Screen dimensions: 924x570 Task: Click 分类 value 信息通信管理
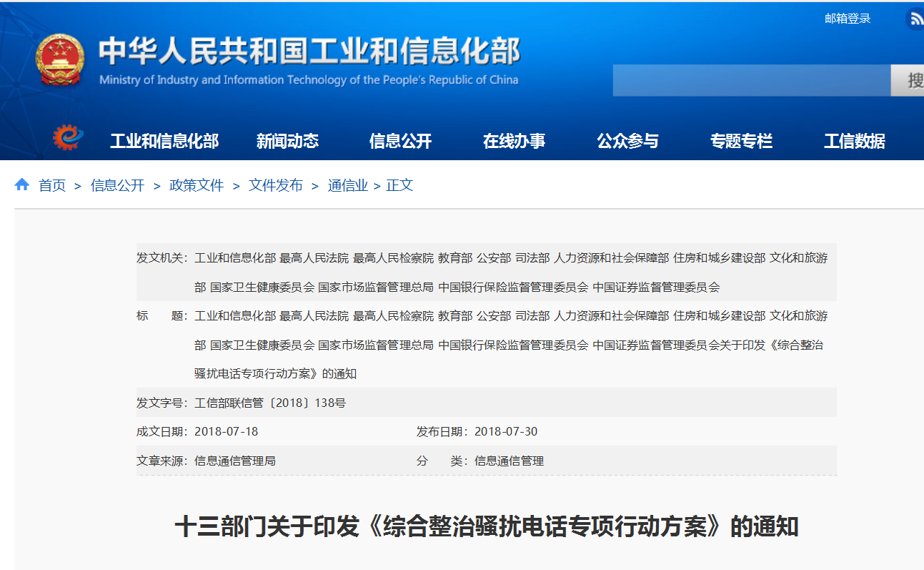(x=510, y=461)
